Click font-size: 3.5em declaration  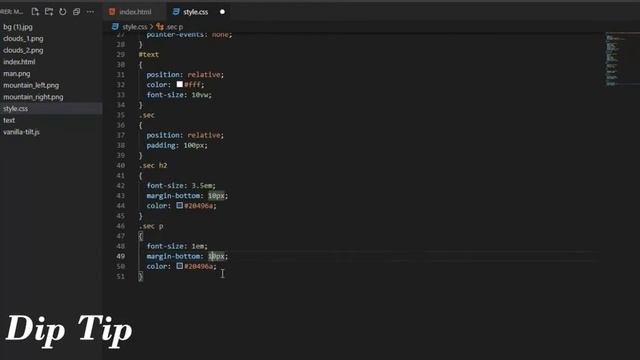(x=181, y=186)
